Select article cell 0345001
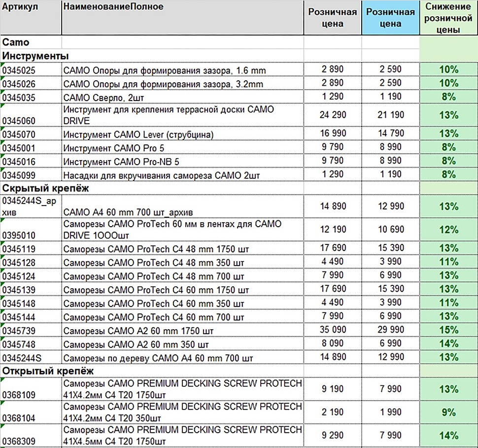 (x=31, y=147)
